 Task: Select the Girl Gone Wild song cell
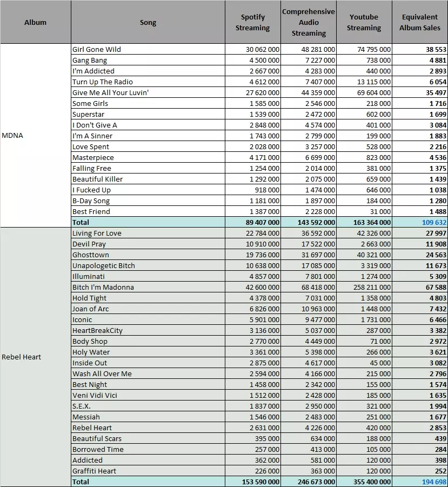(148, 49)
